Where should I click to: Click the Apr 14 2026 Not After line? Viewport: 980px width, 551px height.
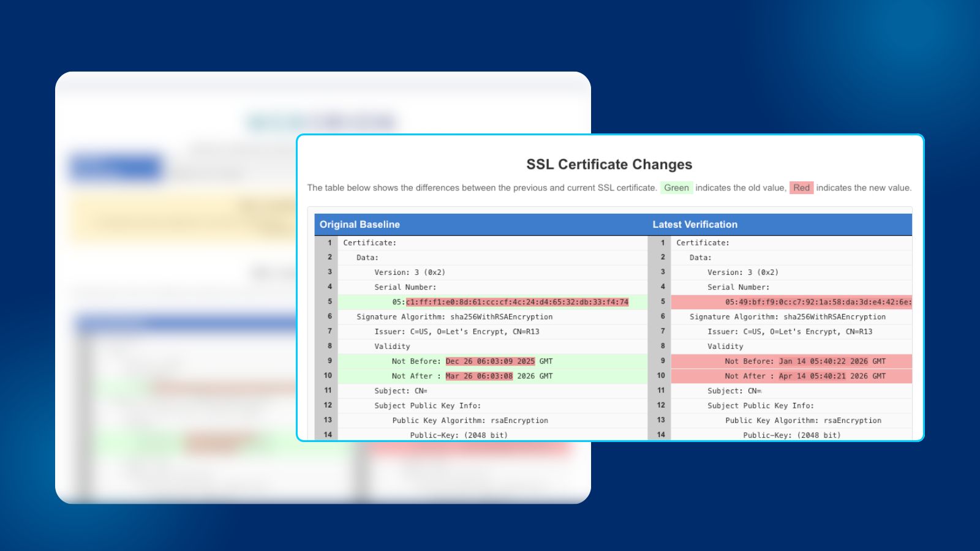tap(805, 376)
